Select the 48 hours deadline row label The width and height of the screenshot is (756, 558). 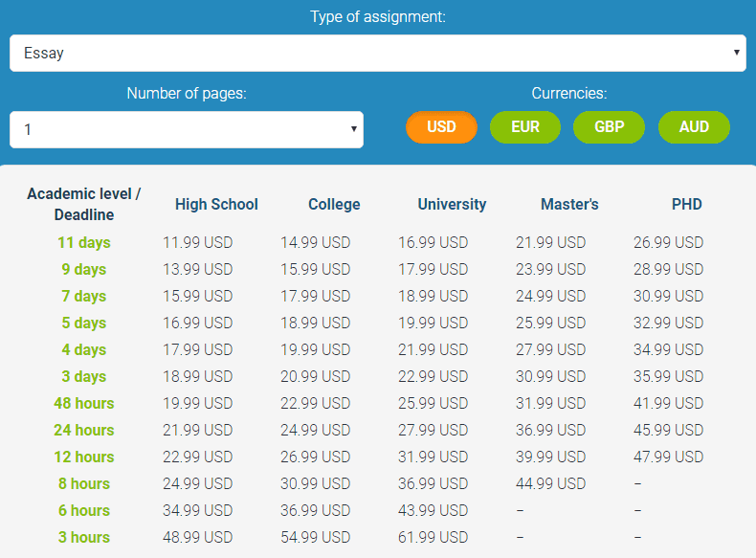point(84,403)
